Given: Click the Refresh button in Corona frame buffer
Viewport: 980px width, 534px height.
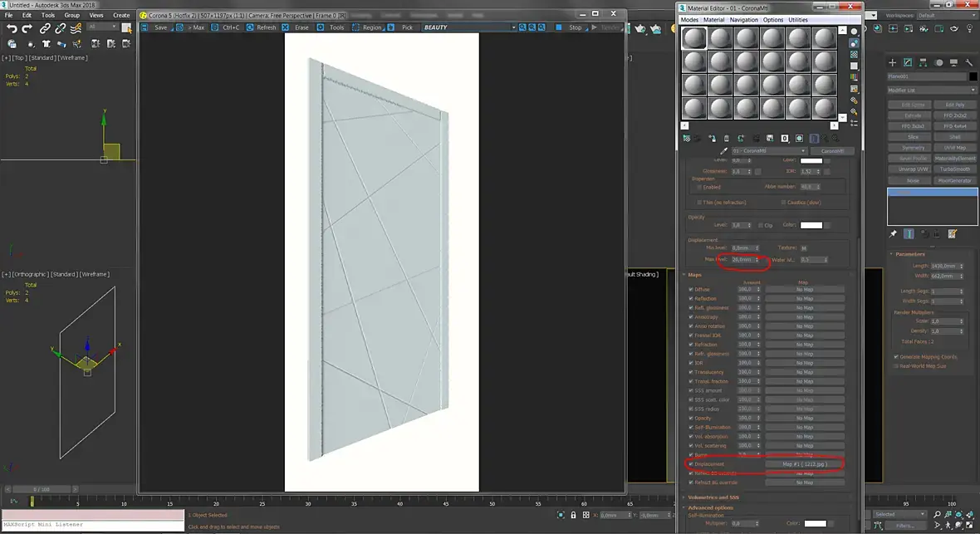Looking at the screenshot, I should point(267,27).
